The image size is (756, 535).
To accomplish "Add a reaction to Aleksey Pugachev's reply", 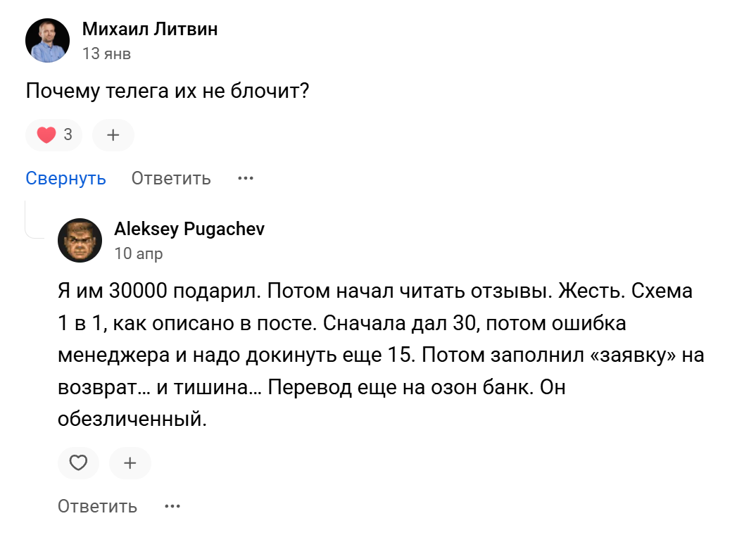I will click(x=130, y=463).
